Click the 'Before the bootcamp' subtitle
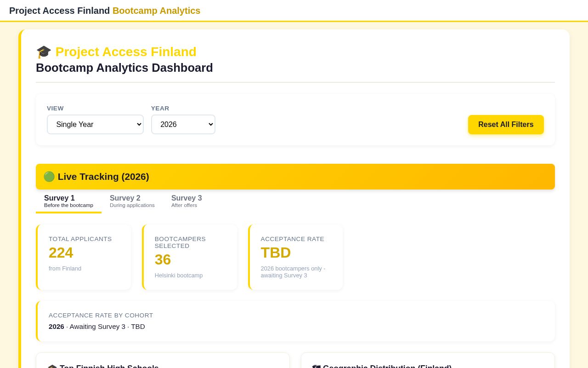This screenshot has height=368, width=588. [x=68, y=205]
